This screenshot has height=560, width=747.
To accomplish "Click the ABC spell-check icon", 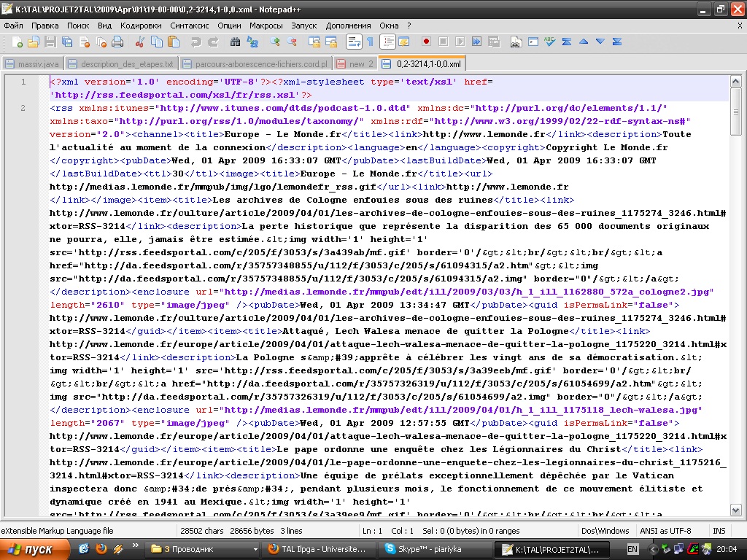I will tap(550, 42).
